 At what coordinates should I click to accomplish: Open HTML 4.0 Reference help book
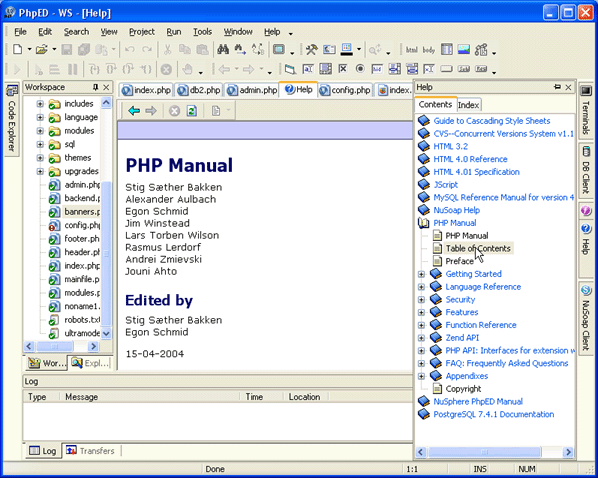[470, 159]
